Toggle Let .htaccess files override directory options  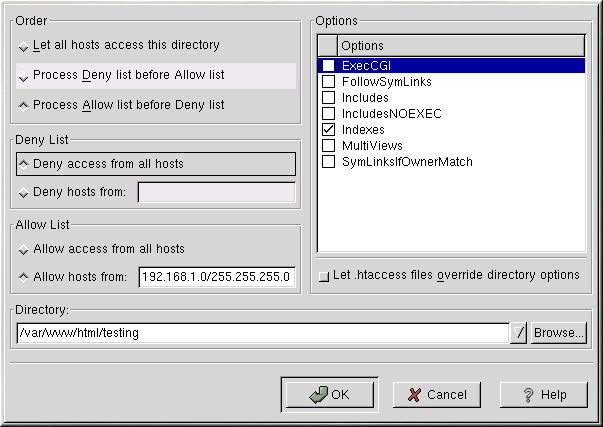point(323,275)
